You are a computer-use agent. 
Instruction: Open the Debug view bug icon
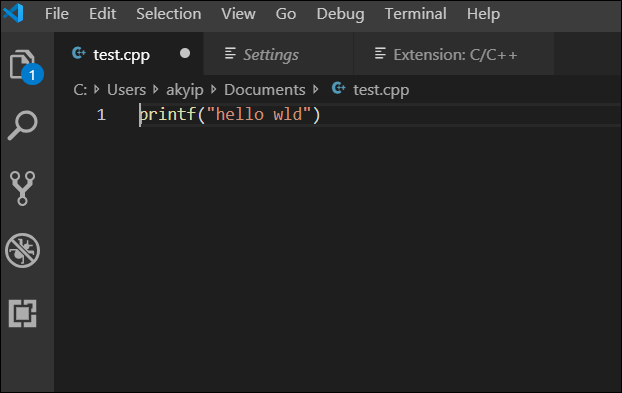[23, 250]
